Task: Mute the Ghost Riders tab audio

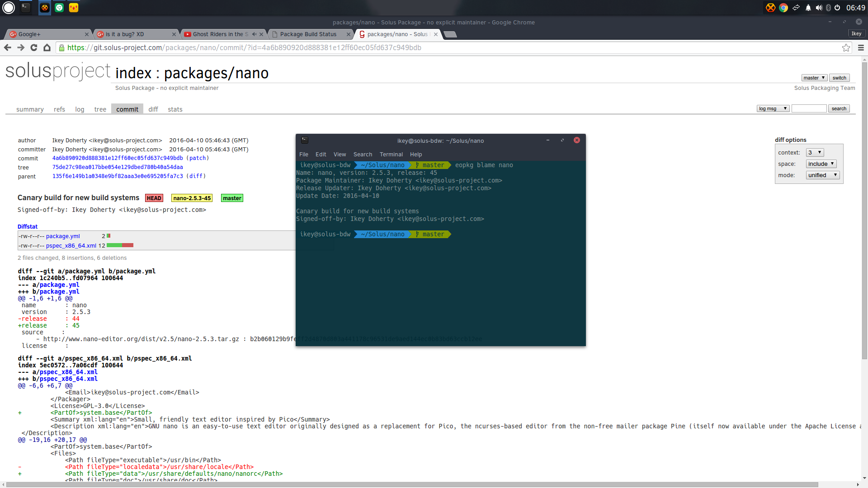Action: pos(254,34)
